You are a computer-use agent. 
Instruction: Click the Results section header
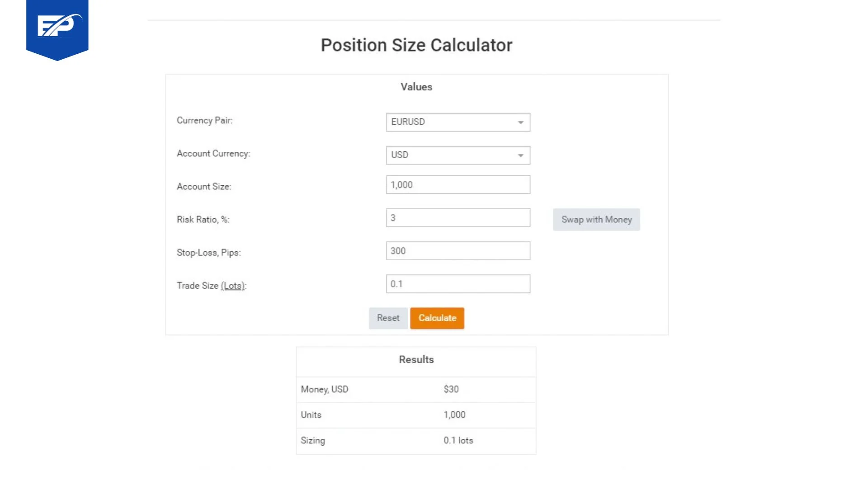416,359
